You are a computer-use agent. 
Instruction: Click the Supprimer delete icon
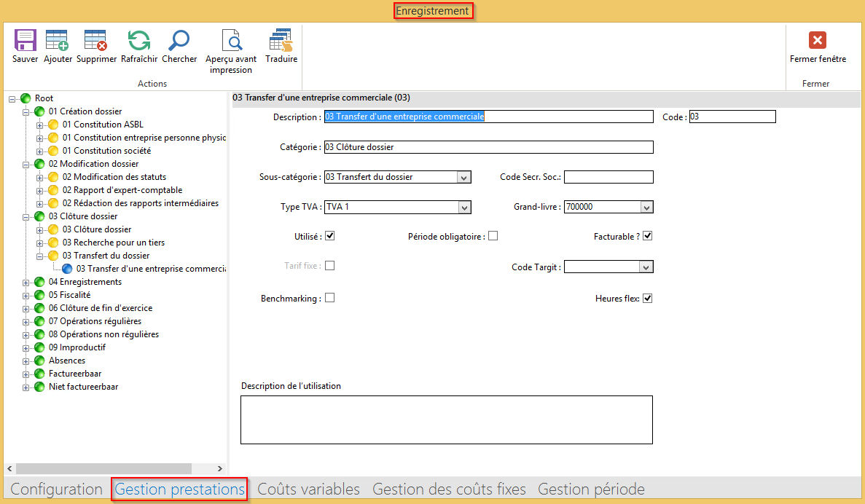[96, 41]
